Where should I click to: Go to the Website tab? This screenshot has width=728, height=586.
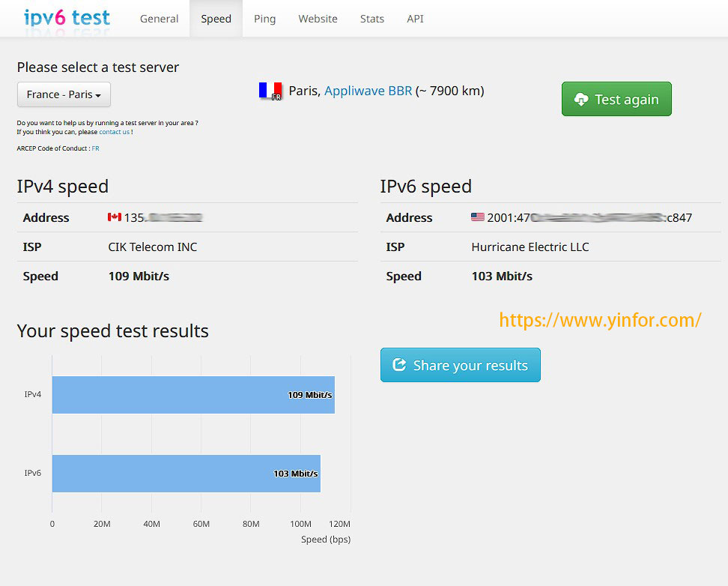(x=318, y=19)
